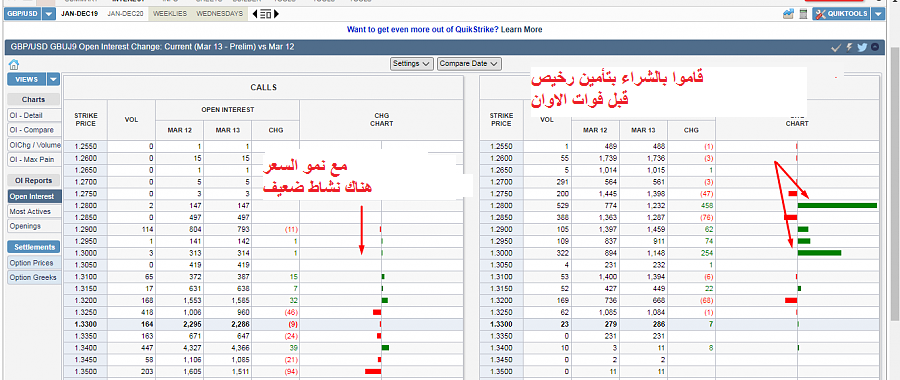
Task: Click the GBP/USD product button
Action: pyautogui.click(x=23, y=14)
